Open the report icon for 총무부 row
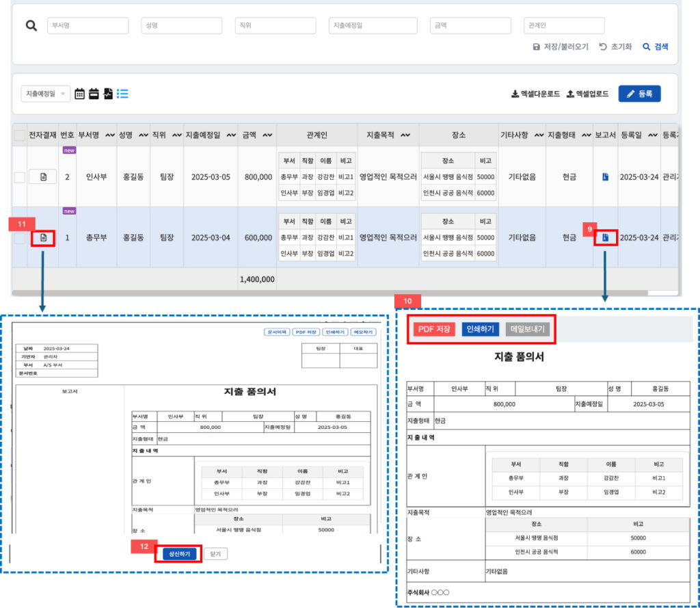700x608 pixels. point(605,238)
